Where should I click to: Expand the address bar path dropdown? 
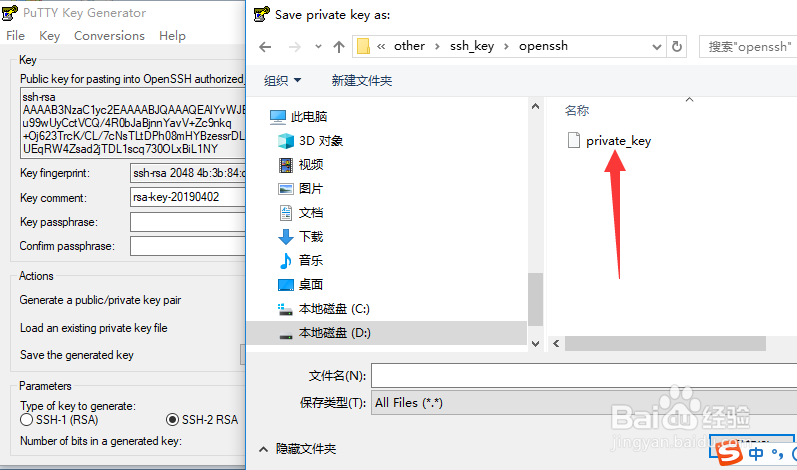point(657,47)
